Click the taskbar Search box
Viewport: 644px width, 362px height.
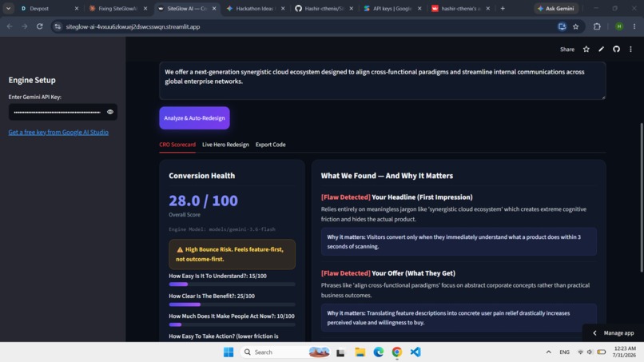[x=286, y=352]
